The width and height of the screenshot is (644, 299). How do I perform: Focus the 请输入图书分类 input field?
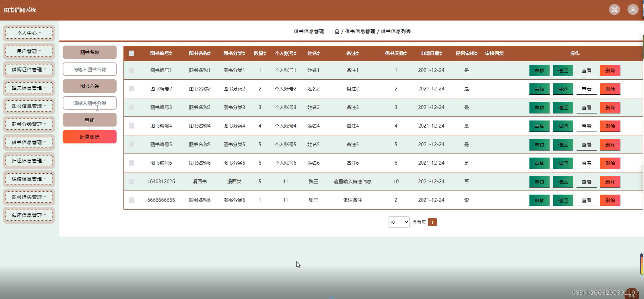point(90,103)
